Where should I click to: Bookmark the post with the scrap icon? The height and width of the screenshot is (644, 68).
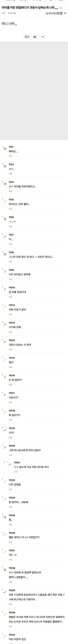pos(27,37)
